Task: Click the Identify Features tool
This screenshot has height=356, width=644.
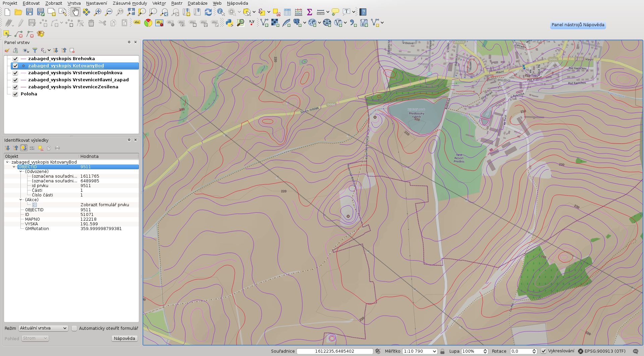Action: click(x=221, y=12)
